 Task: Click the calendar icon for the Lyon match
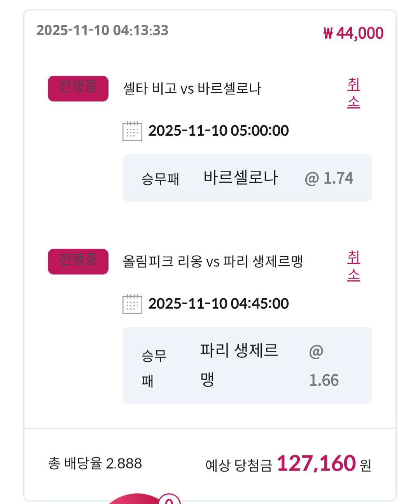(132, 304)
